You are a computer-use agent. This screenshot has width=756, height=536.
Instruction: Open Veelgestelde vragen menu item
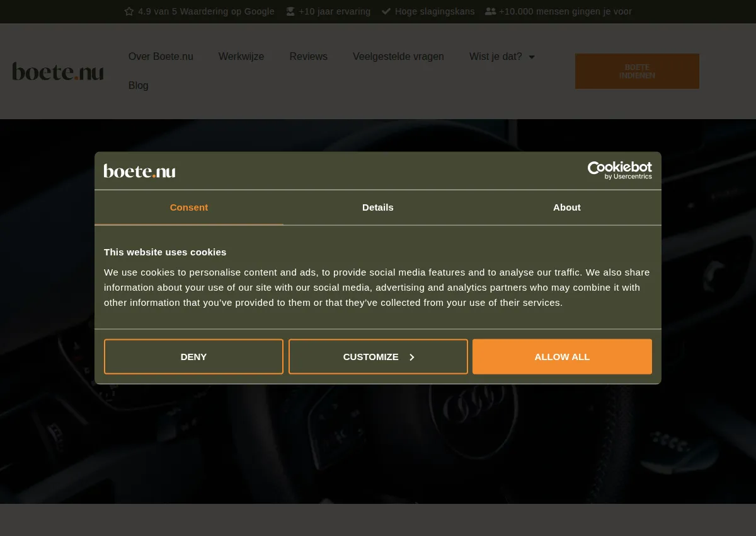coord(398,57)
